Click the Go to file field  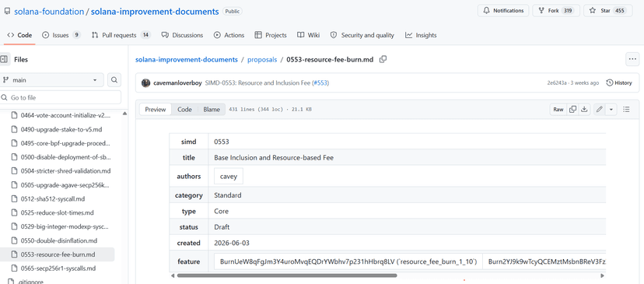pyautogui.click(x=61, y=97)
